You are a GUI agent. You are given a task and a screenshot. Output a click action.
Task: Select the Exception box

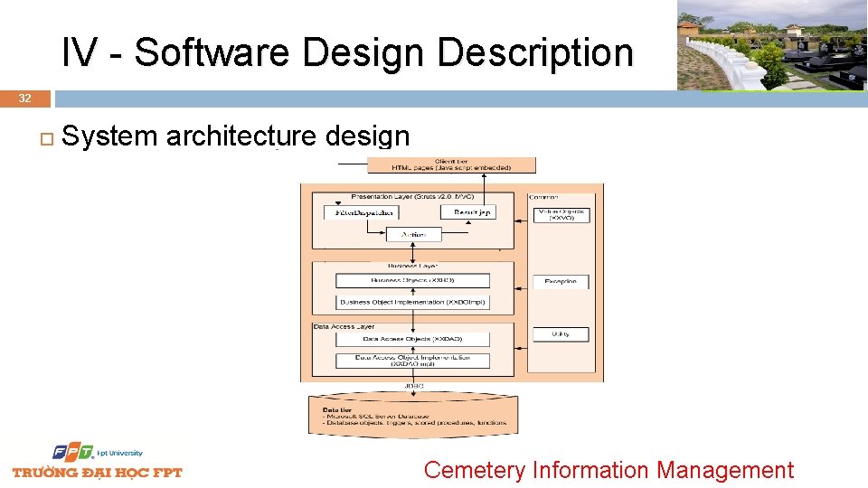click(x=561, y=282)
